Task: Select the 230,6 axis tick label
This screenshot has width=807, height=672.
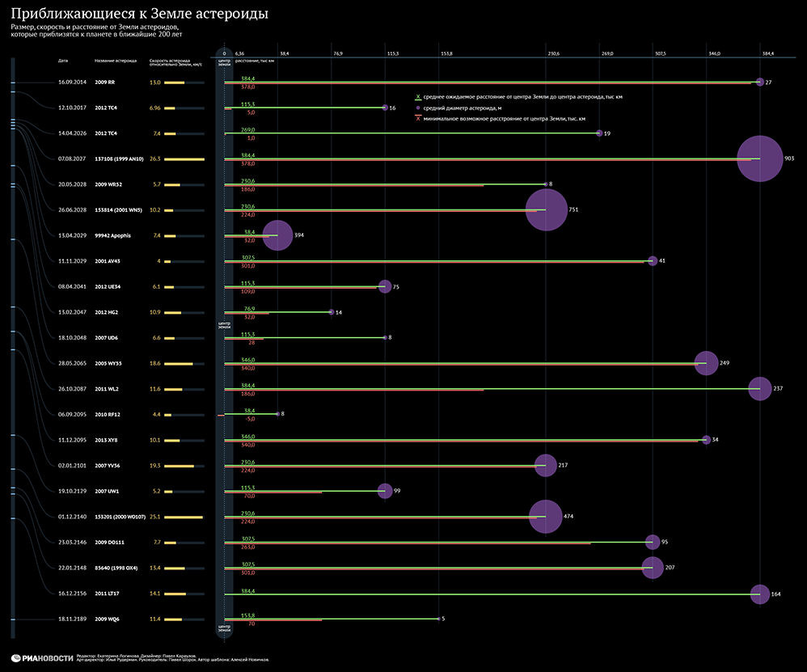Action: (554, 53)
